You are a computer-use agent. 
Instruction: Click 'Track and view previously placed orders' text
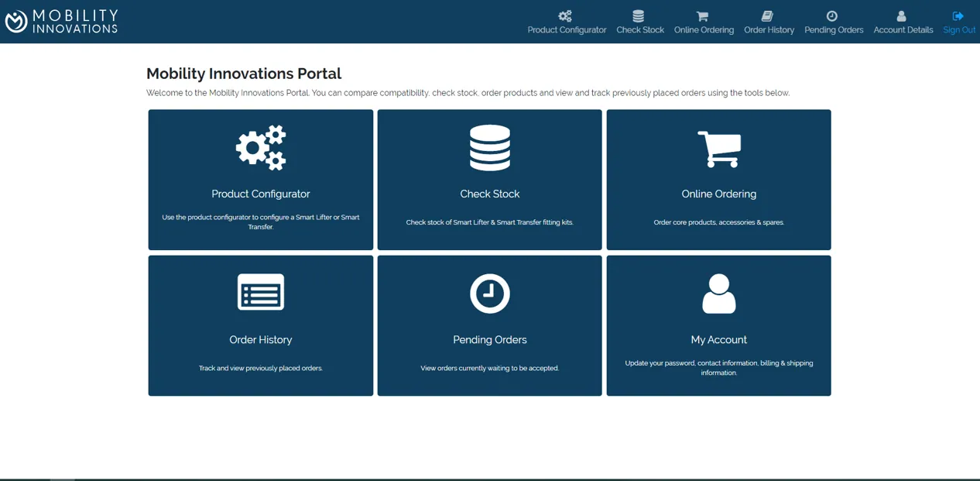click(x=261, y=368)
